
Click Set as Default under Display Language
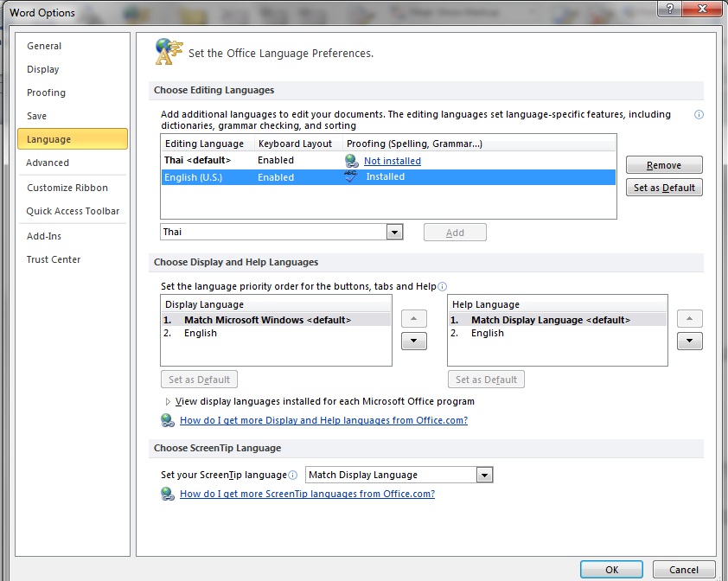pos(199,380)
